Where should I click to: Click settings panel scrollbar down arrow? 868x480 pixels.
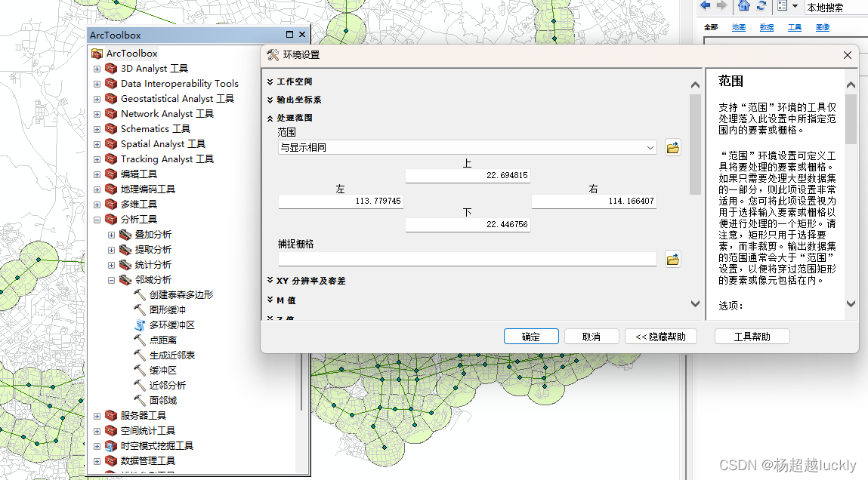pyautogui.click(x=695, y=303)
